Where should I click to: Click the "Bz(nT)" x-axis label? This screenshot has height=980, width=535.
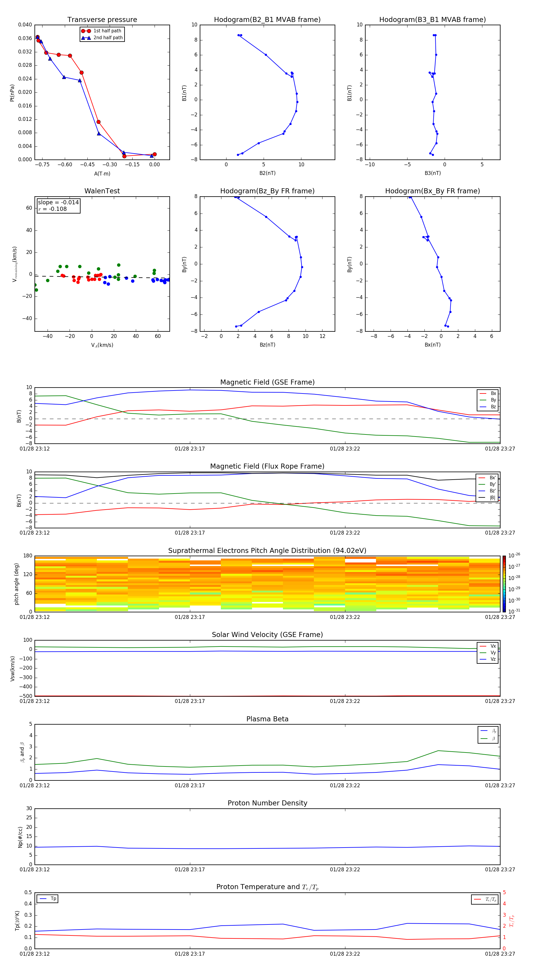[267, 345]
